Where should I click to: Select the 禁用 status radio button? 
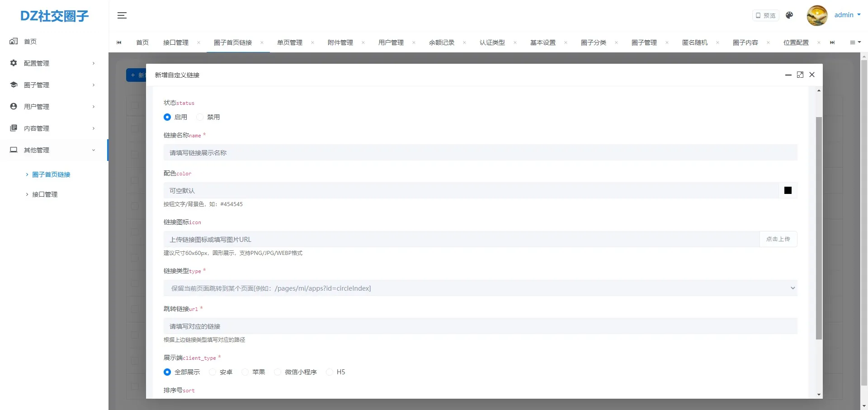pos(200,117)
